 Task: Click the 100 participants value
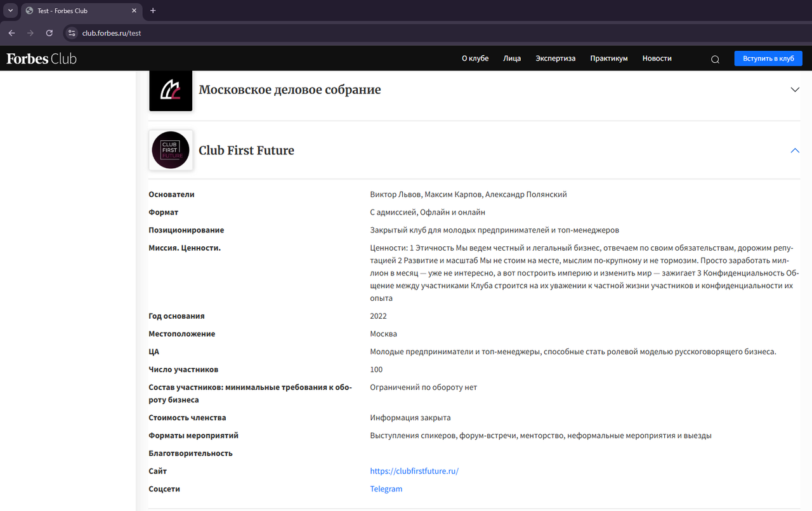pyautogui.click(x=377, y=369)
